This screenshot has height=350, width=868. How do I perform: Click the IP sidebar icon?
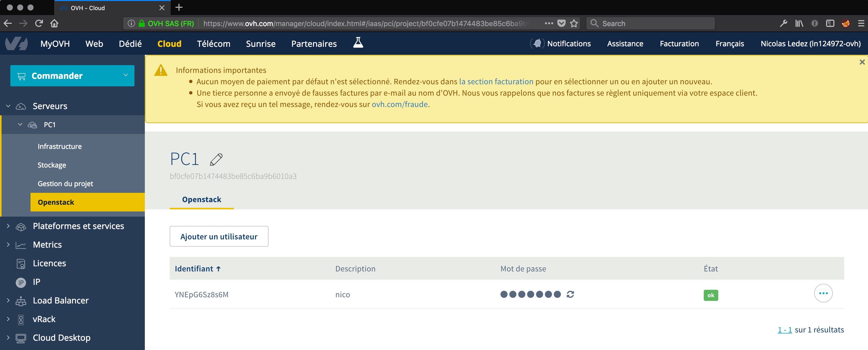pyautogui.click(x=21, y=282)
